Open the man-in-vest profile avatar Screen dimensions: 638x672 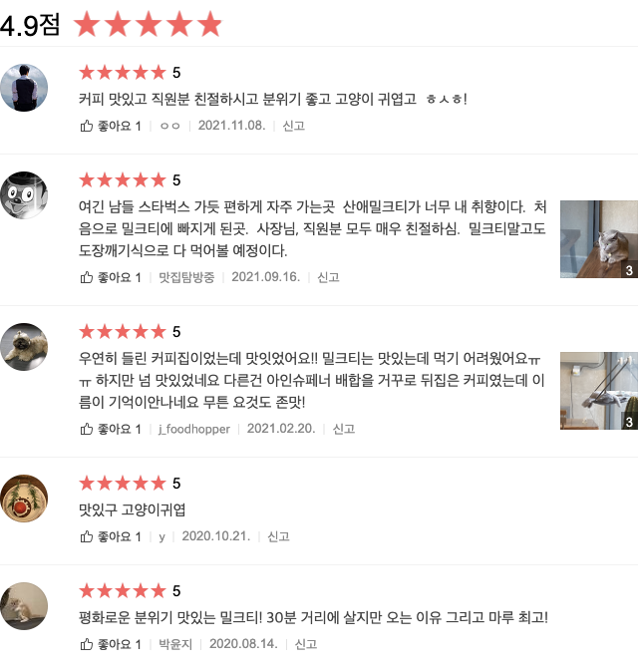[x=24, y=88]
